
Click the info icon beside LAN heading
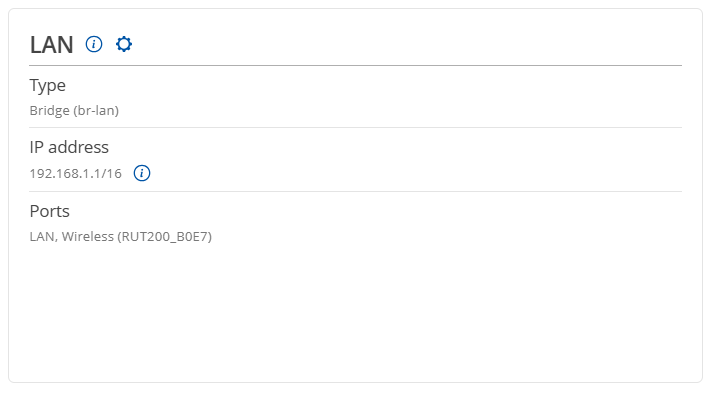pyautogui.click(x=94, y=44)
